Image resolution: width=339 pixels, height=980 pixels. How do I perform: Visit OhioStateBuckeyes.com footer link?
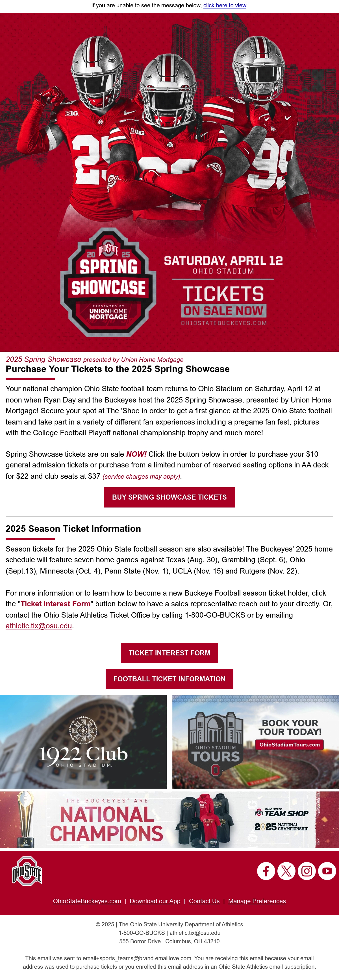pos(87,901)
